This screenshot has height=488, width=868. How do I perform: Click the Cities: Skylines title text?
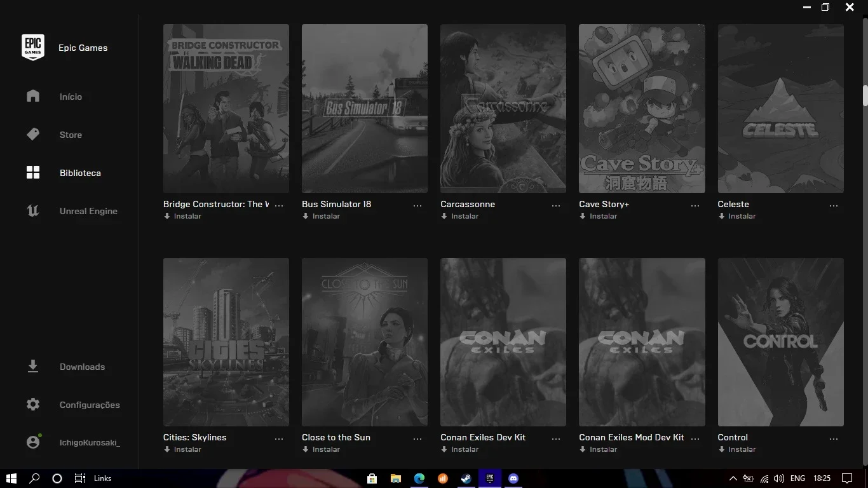point(194,437)
